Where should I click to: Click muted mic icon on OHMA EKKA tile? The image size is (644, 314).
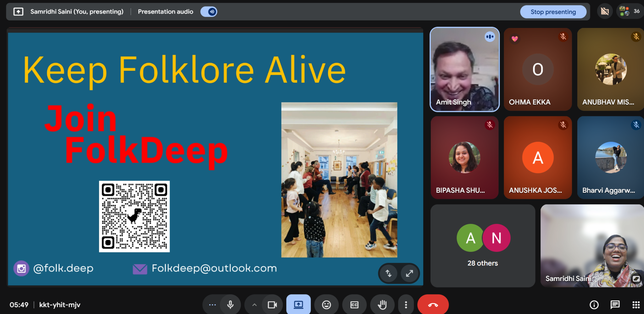click(563, 36)
